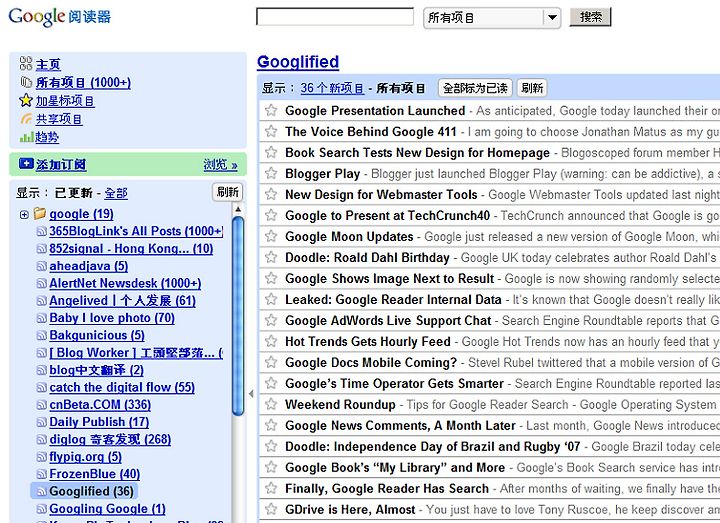Star the Leaked: Google Reader Internal Data item
Image resolution: width=720 pixels, height=523 pixels.
(271, 299)
